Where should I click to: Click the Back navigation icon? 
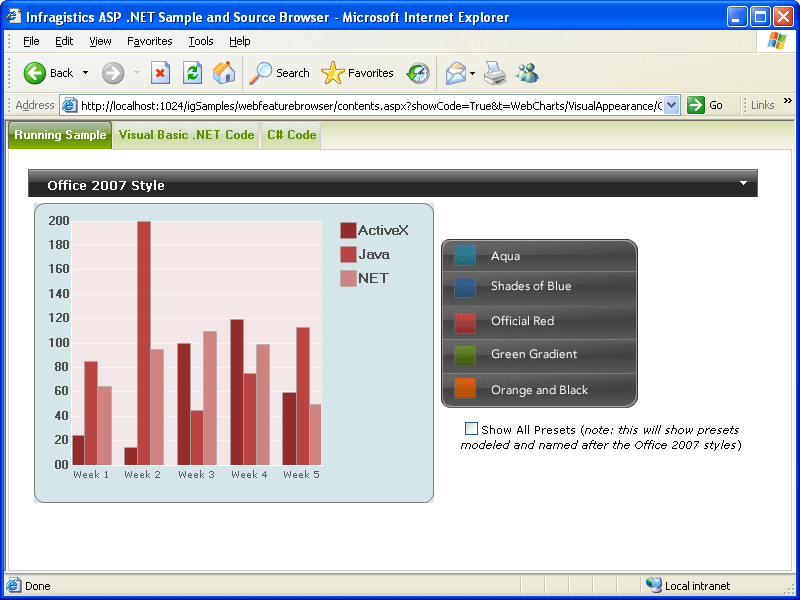(x=33, y=72)
